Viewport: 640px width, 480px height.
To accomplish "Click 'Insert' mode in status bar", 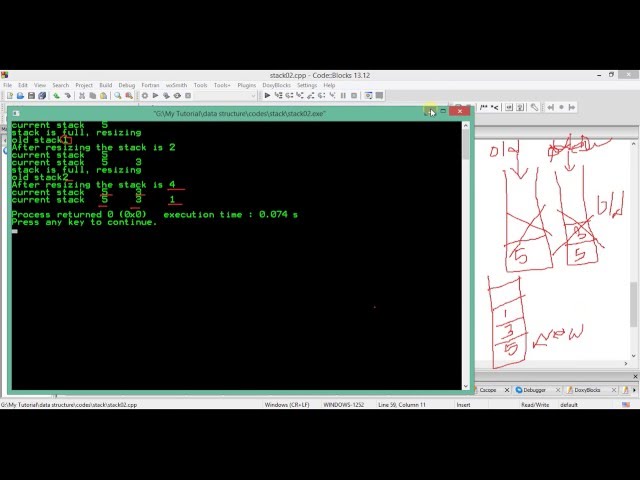I will (463, 405).
